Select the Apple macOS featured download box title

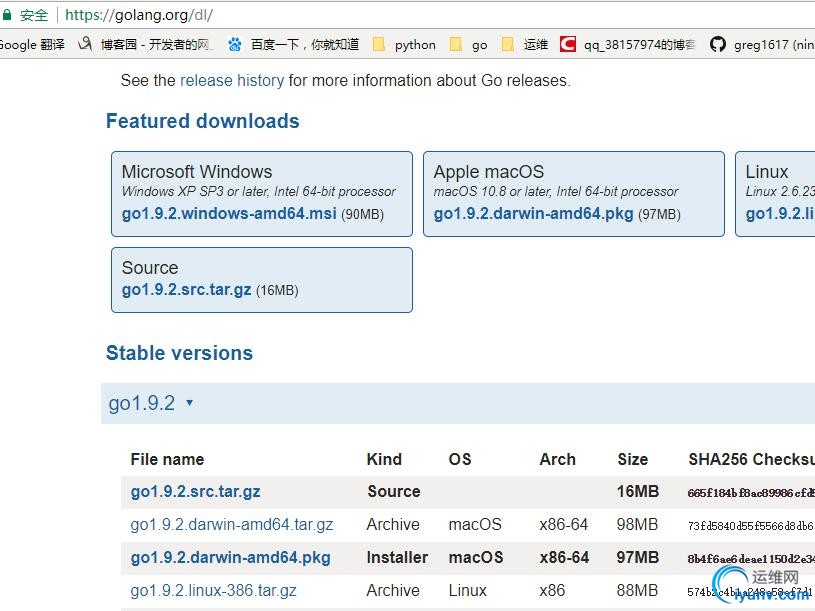(x=489, y=172)
